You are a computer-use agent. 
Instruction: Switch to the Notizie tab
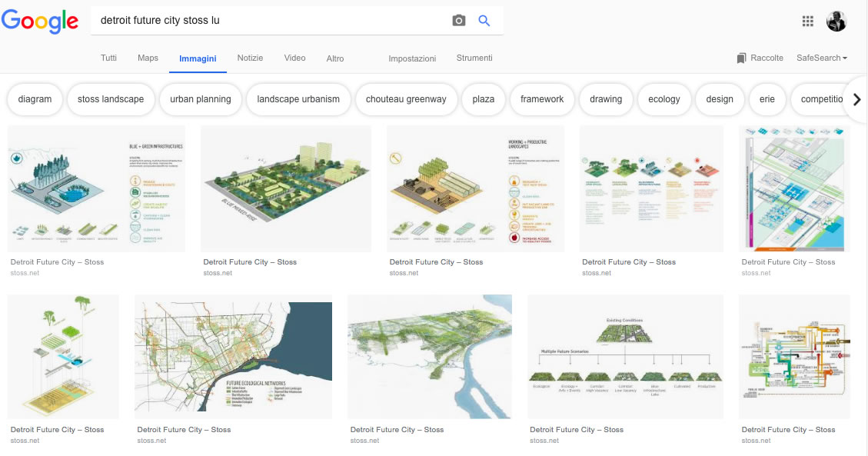tap(250, 58)
